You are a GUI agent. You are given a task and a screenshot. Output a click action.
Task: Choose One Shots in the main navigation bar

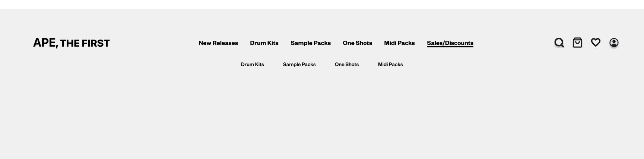pyautogui.click(x=357, y=43)
